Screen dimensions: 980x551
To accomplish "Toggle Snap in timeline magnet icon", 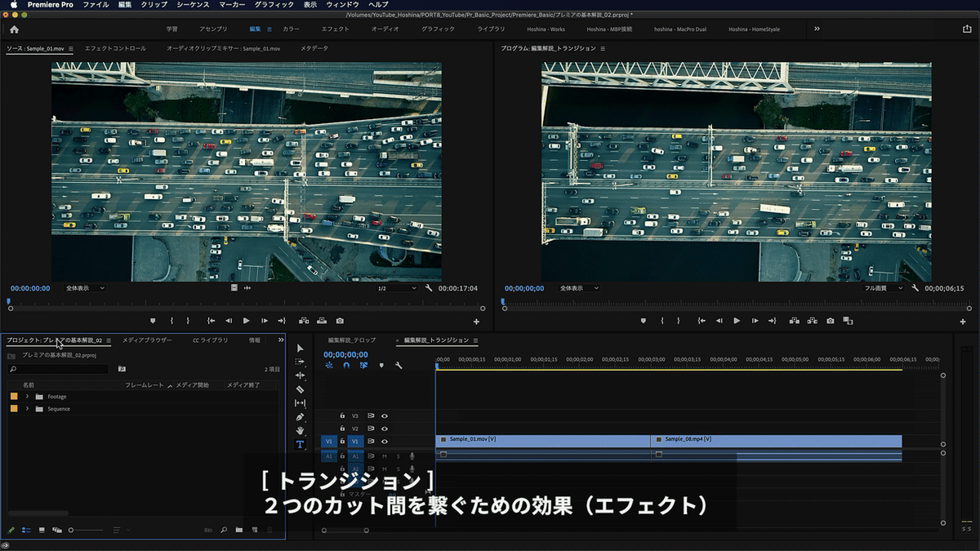I will point(346,366).
